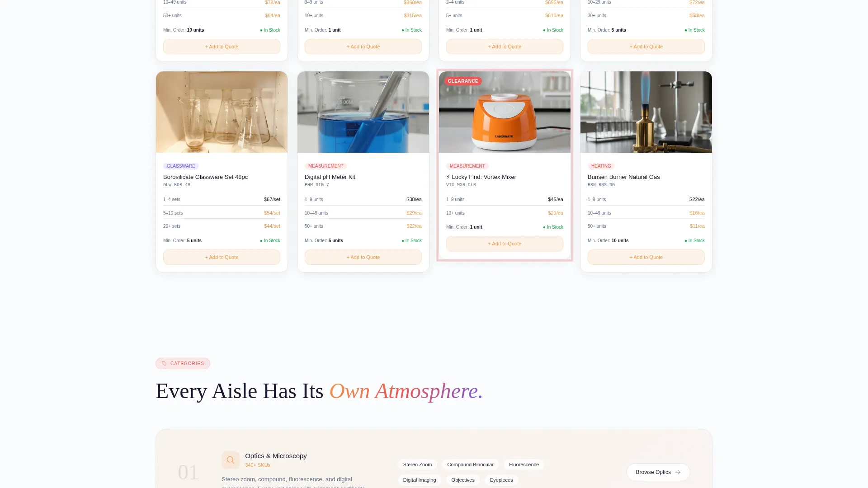Screen dimensions: 868x488
Task: Add to quote on the $610/ea card
Action: click(505, 47)
